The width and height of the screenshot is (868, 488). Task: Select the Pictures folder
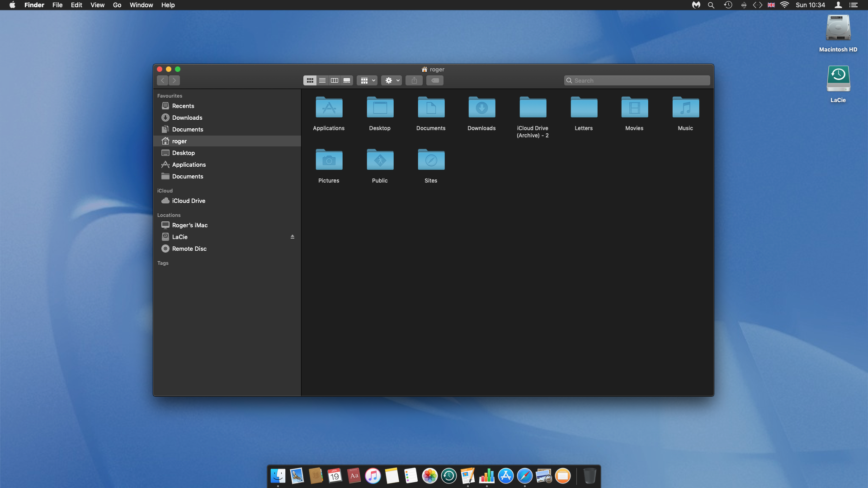point(329,160)
